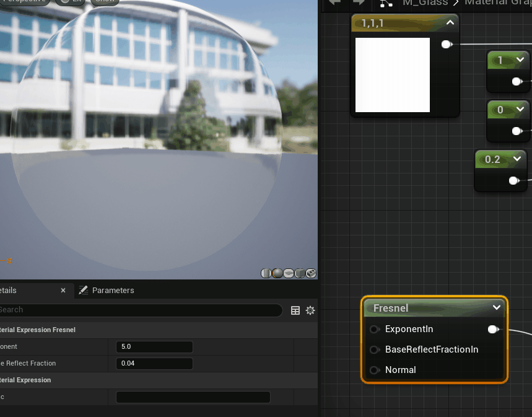Click the Fresnel node output pin
The height and width of the screenshot is (417, 532).
[493, 329]
